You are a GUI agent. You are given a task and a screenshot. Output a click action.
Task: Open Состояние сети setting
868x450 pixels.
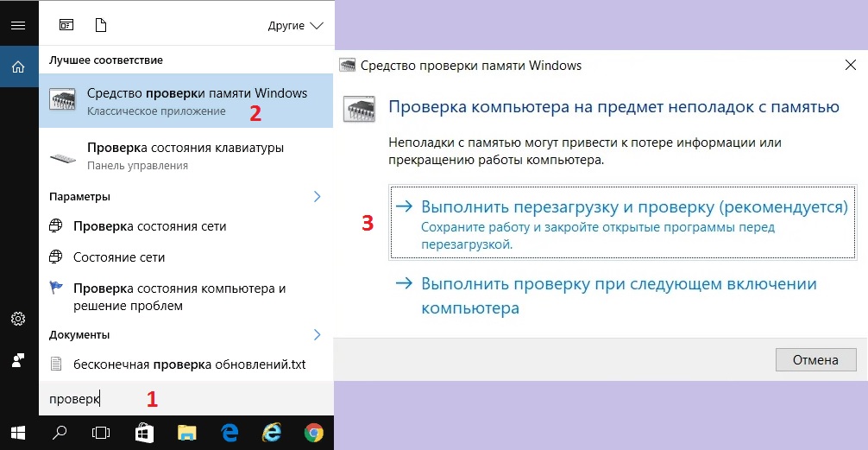tap(186, 257)
